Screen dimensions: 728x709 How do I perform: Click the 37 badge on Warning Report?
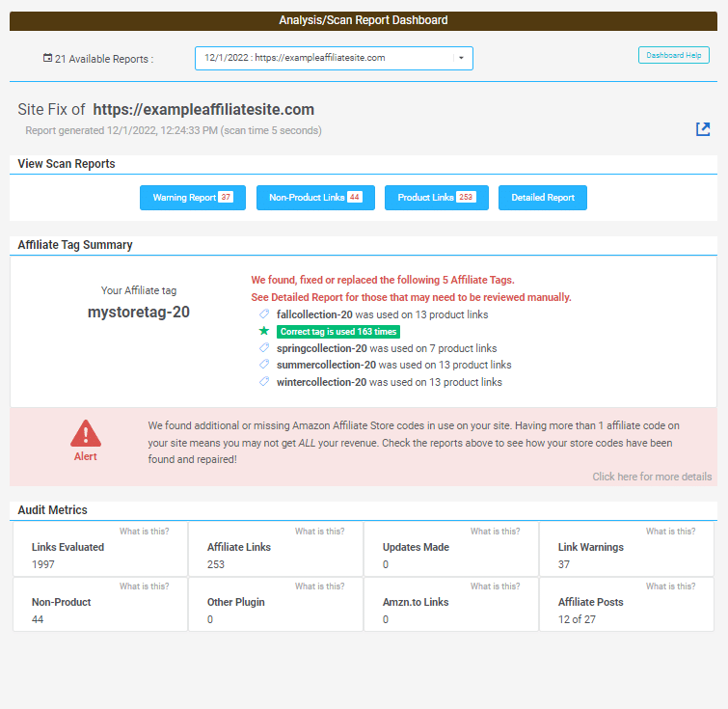point(226,197)
